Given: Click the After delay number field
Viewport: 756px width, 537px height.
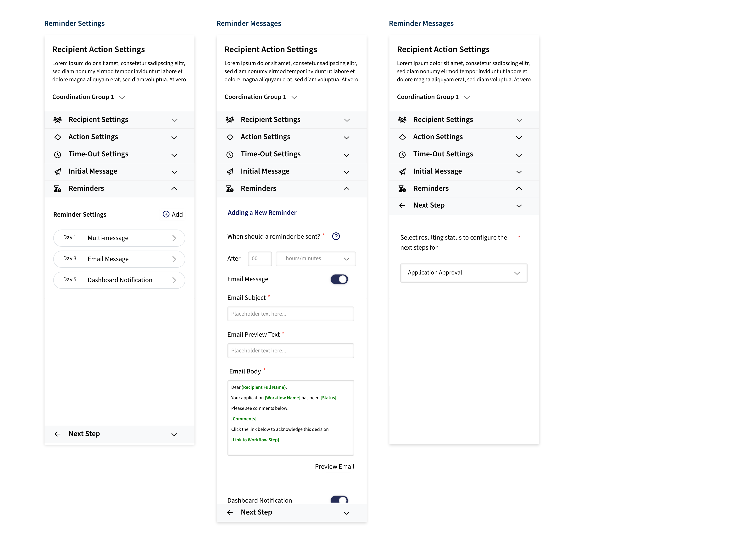Looking at the screenshot, I should pyautogui.click(x=260, y=259).
